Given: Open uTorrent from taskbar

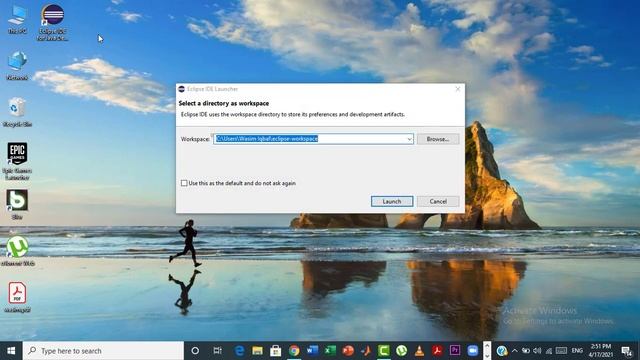Looking at the screenshot, I should [402, 351].
